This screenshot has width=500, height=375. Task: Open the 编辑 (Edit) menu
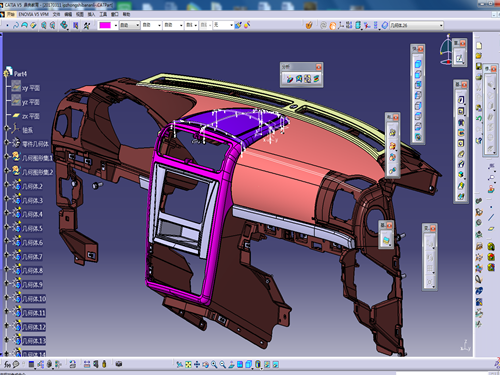click(x=68, y=14)
